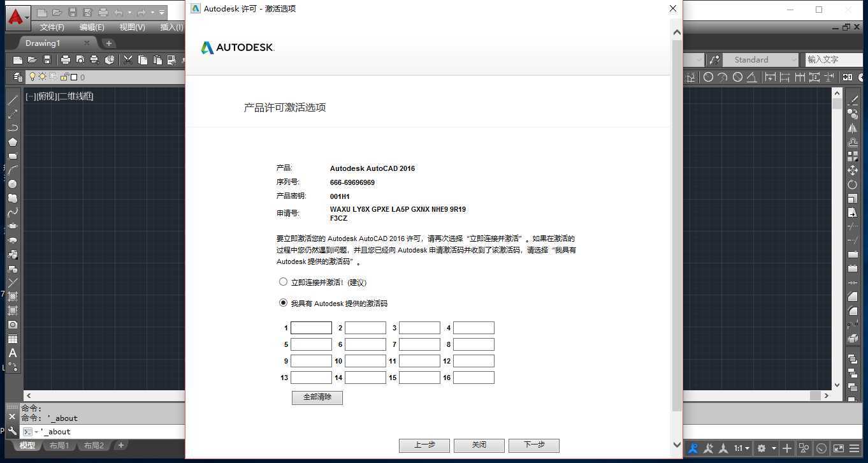Screen dimensions: 868x463
Task: Click the Plot Preview icon
Action: tap(80, 59)
